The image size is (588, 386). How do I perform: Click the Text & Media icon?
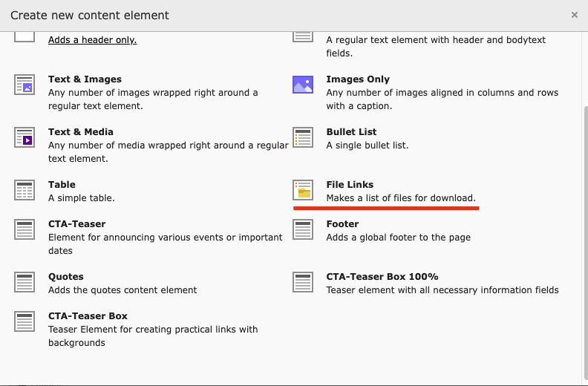[x=24, y=137]
